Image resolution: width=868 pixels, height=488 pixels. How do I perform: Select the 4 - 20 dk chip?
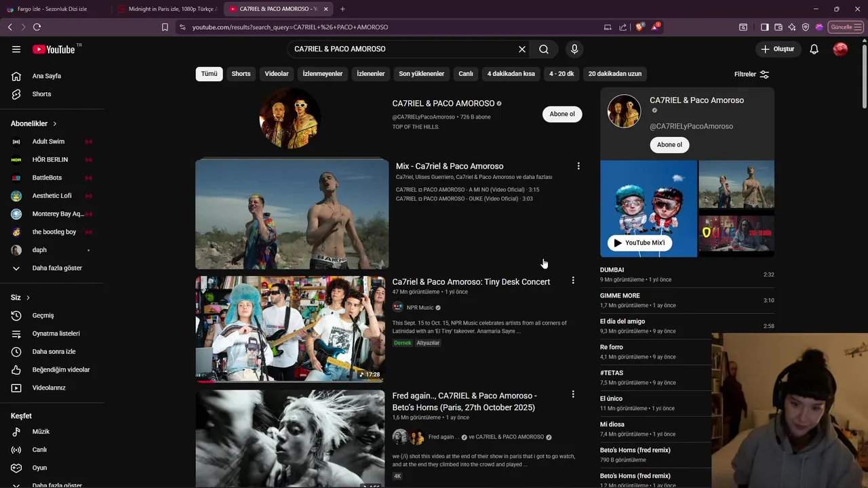click(x=561, y=73)
